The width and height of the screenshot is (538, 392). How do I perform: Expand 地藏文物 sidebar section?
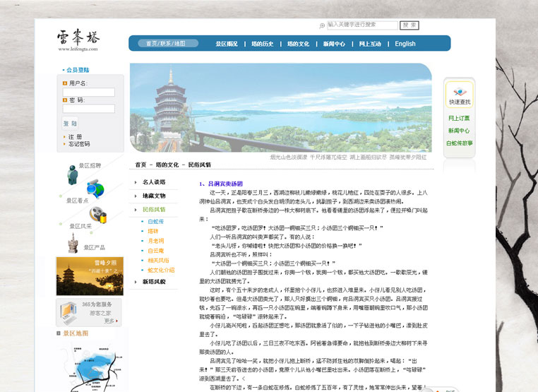pyautogui.click(x=153, y=196)
